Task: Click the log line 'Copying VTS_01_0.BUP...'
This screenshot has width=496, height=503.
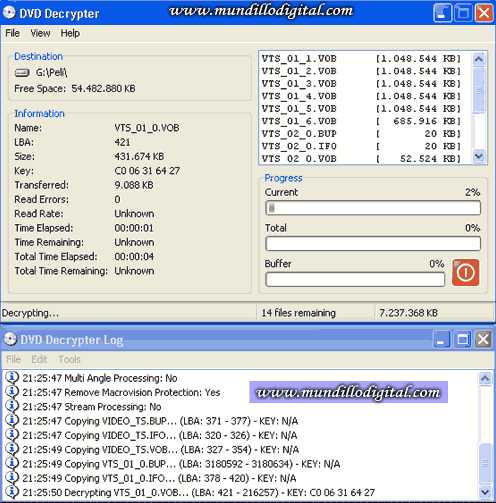Action: click(x=181, y=464)
